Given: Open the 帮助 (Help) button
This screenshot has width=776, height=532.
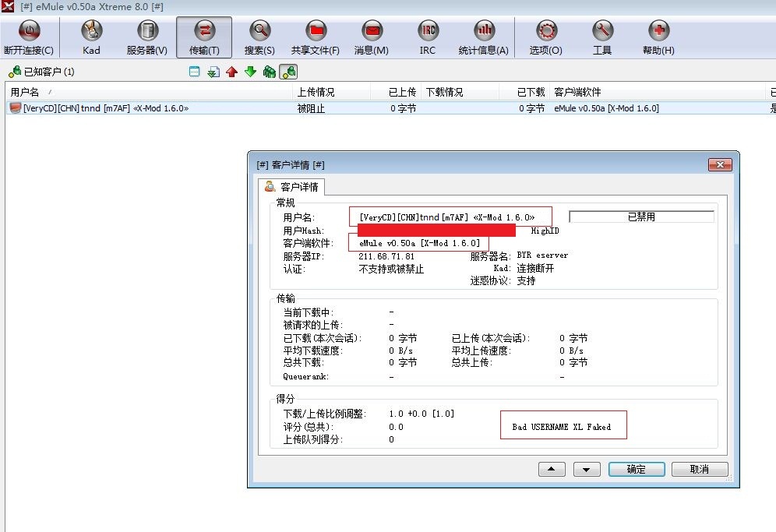Looking at the screenshot, I should 658,37.
